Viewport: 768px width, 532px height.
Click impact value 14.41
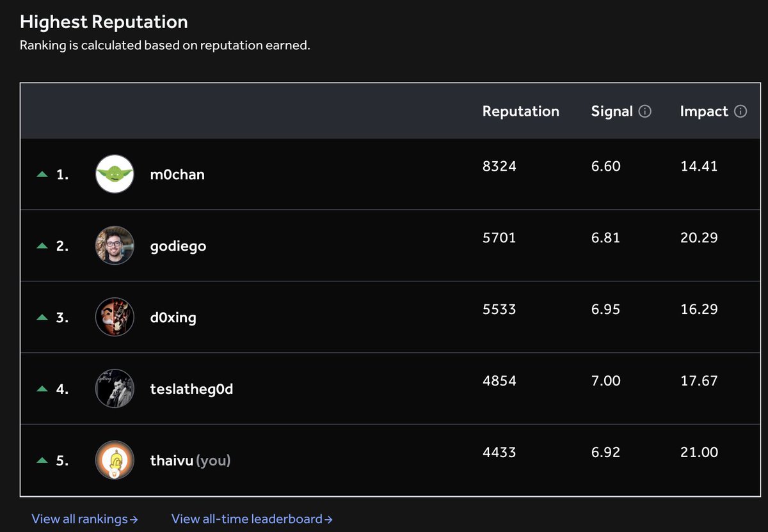(699, 166)
